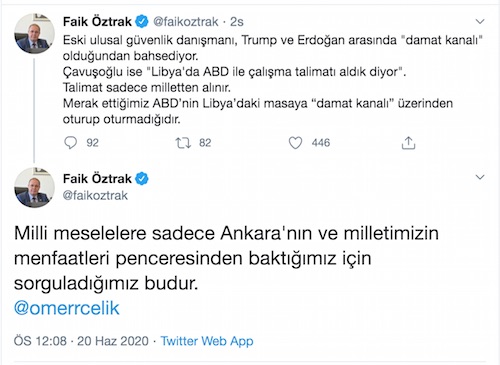Viewport: 500px width, 365px height.
Task: Click the Twitter Web App source link
Action: 207,341
